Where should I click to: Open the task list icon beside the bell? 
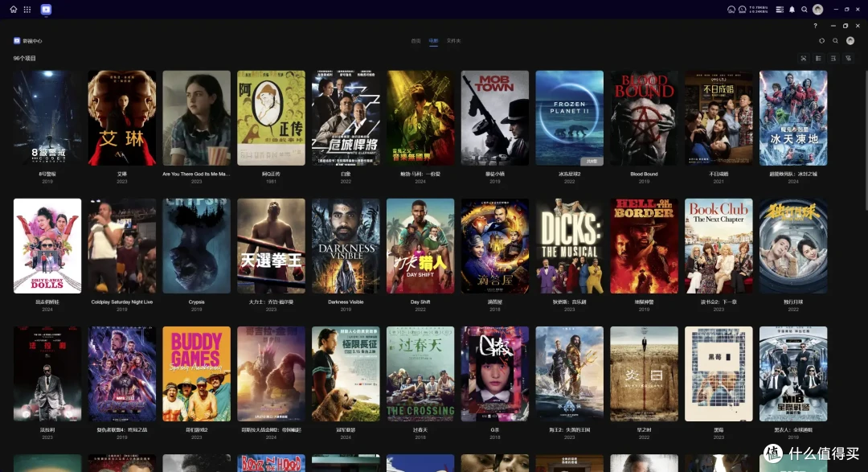coord(780,10)
